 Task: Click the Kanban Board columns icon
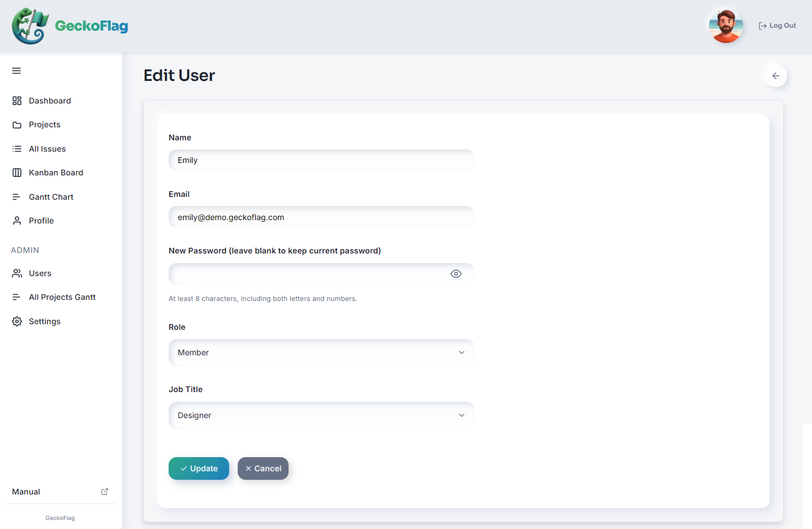tap(17, 173)
